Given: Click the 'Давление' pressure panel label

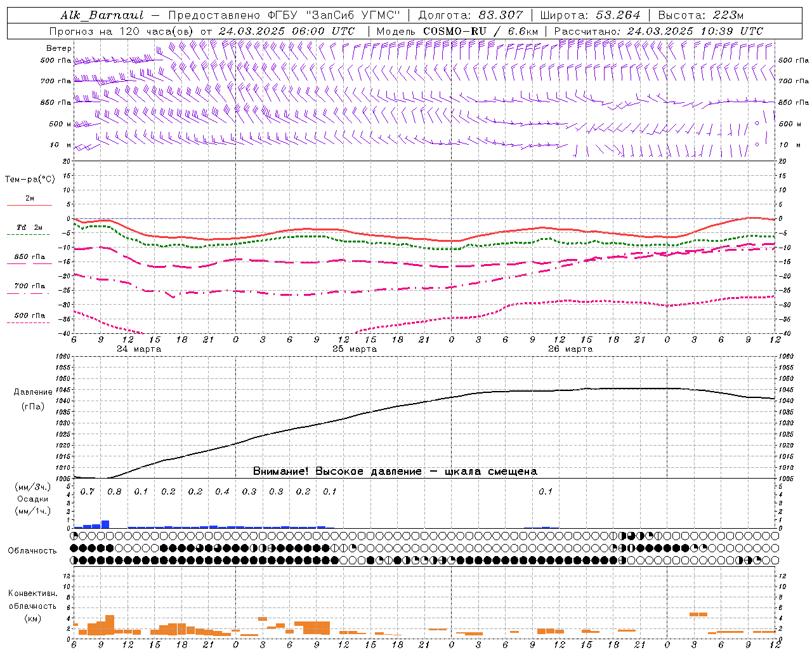Looking at the screenshot, I should [33, 392].
